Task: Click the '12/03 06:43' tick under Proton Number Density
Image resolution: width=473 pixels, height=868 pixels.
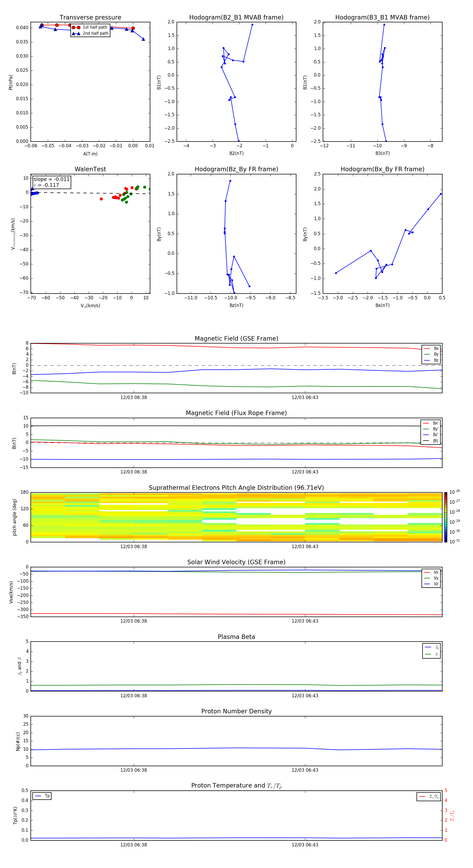Action: (305, 770)
